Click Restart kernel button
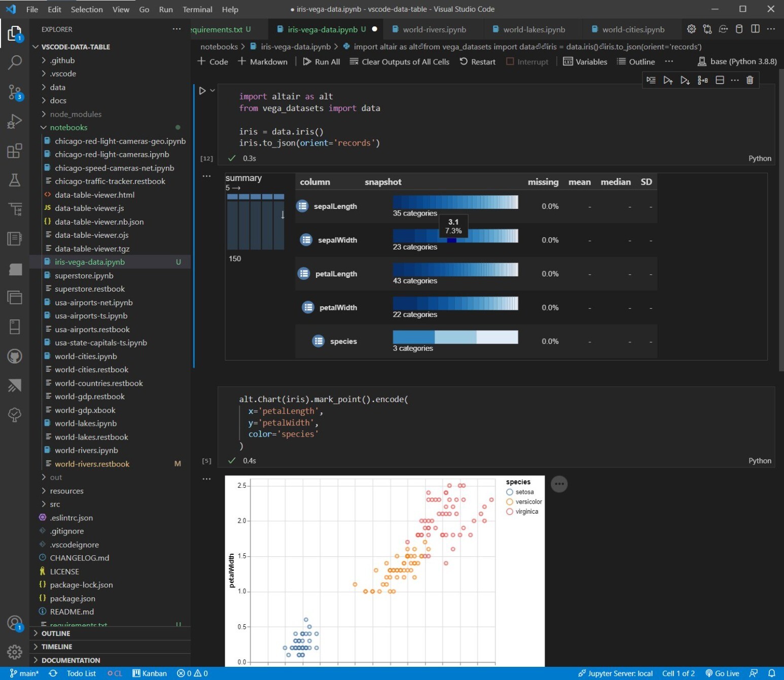Screen dimensions: 784x680 (x=477, y=61)
